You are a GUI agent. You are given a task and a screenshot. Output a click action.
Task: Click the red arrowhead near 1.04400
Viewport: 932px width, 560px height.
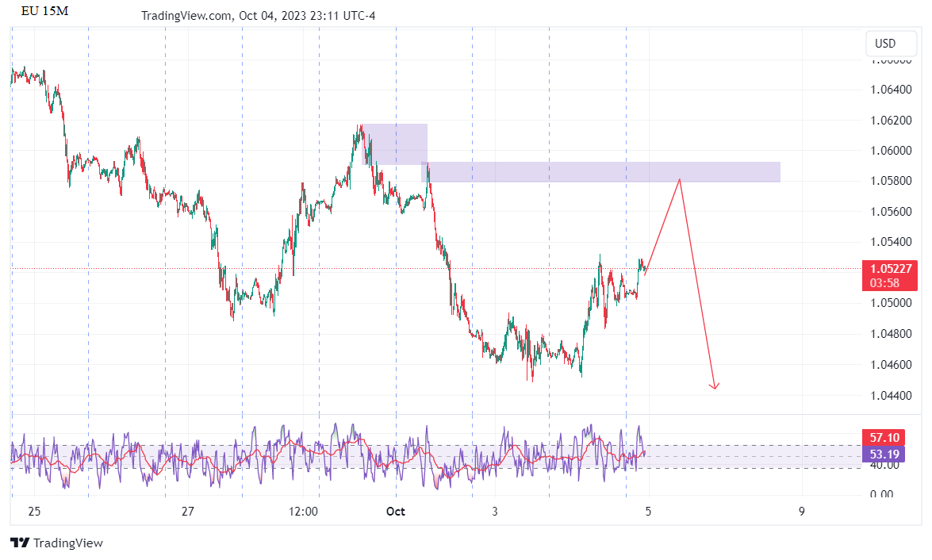715,386
